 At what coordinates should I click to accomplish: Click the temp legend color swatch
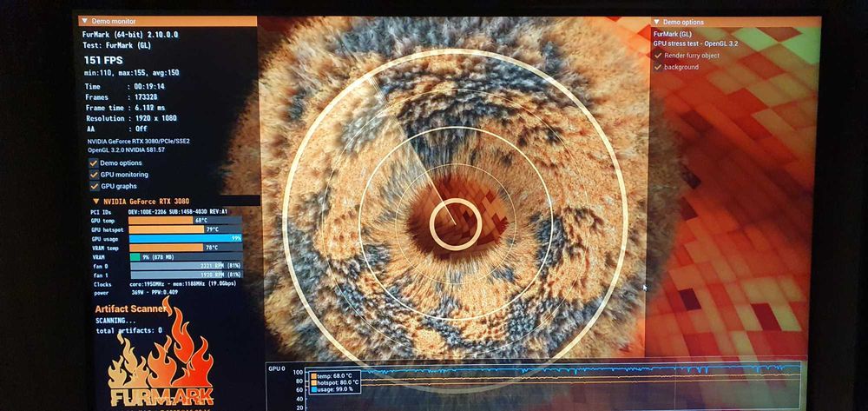click(314, 375)
